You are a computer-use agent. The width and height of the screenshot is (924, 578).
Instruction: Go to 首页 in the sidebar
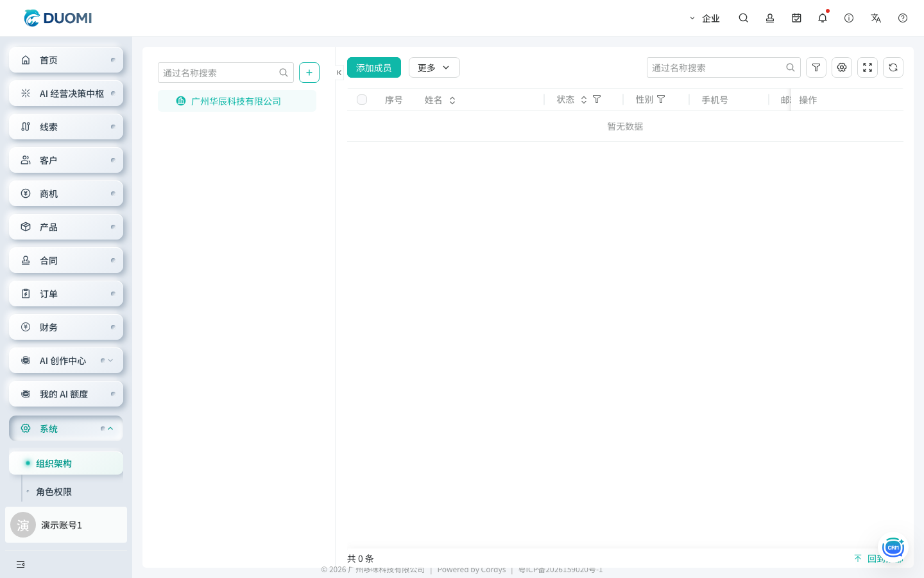66,60
